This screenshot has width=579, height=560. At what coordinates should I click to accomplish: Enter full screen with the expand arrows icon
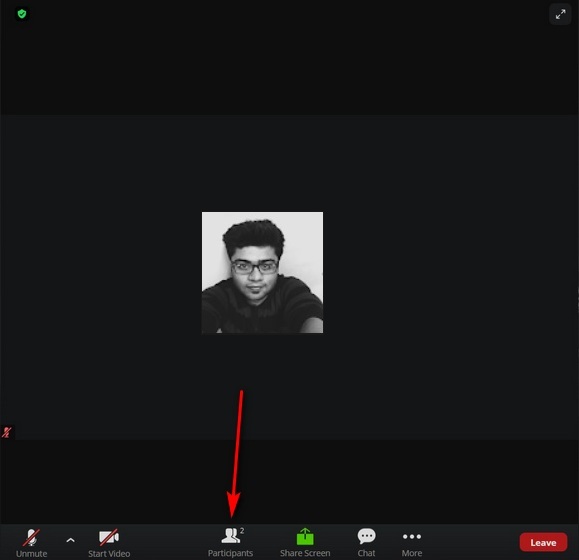[x=560, y=14]
